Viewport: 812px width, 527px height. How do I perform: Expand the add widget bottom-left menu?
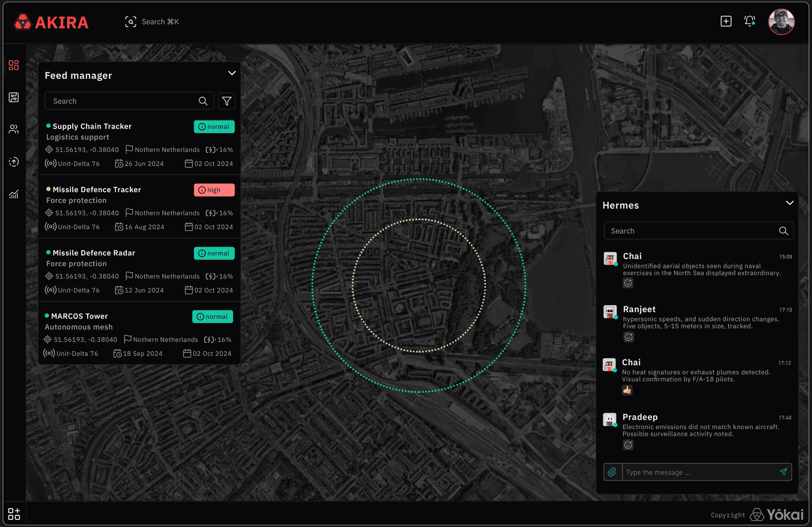(x=13, y=512)
